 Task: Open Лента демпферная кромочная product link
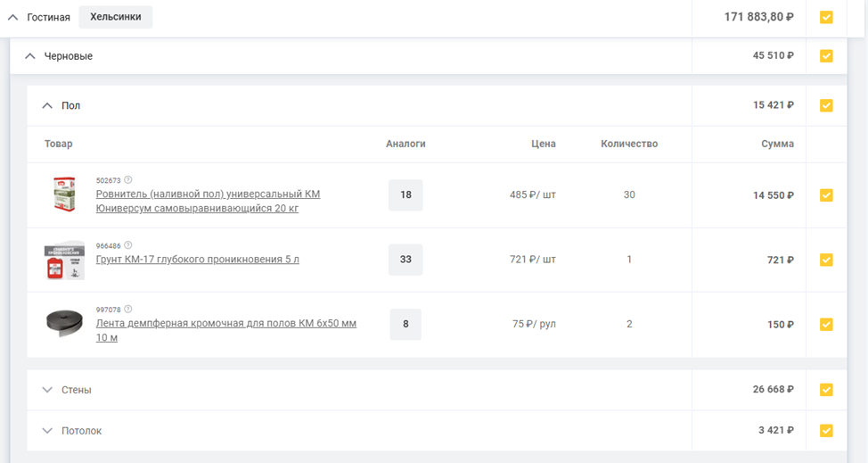point(225,324)
